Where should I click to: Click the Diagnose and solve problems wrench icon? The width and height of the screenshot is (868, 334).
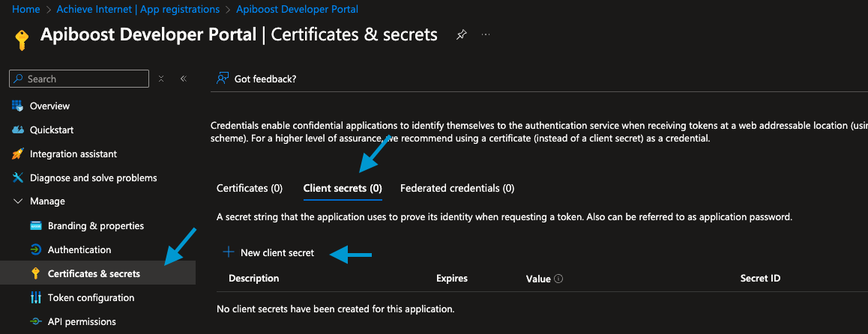pos(18,177)
